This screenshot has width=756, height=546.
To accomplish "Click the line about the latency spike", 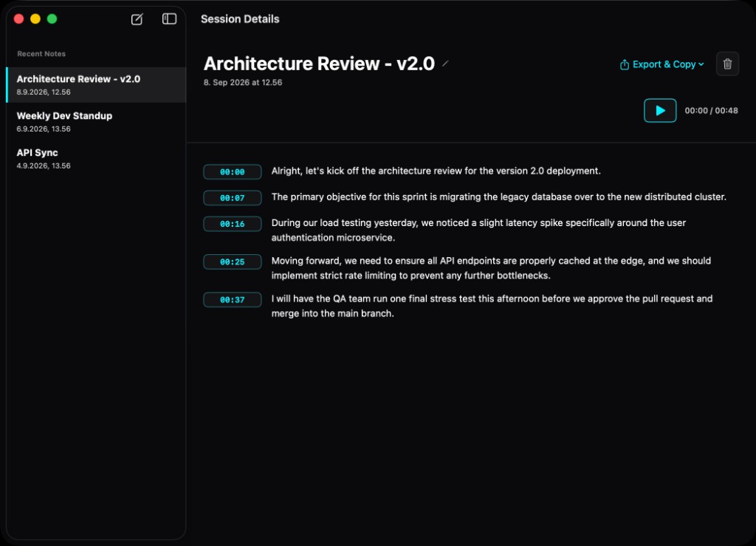I will pyautogui.click(x=478, y=230).
